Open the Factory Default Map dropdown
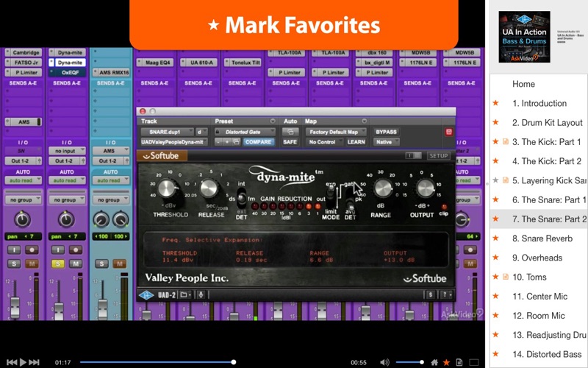Image resolution: width=588 pixels, height=368 pixels. (x=336, y=132)
